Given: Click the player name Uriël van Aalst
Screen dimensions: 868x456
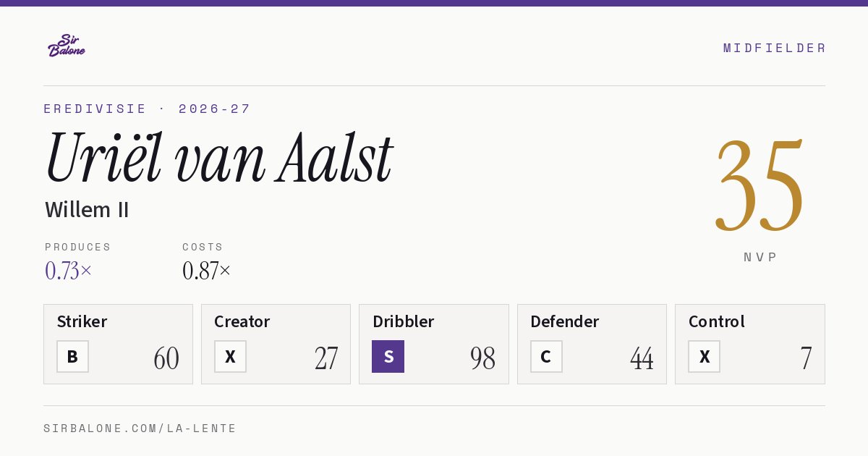Looking at the screenshot, I should tap(218, 158).
